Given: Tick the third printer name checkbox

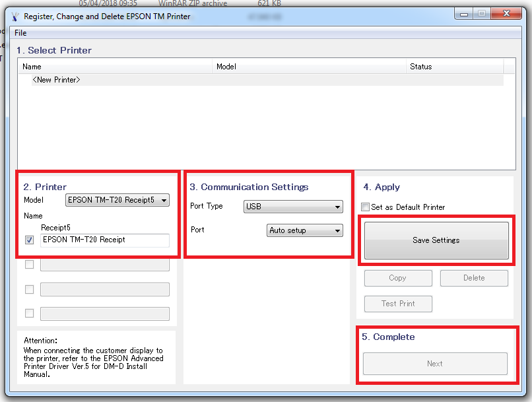Looking at the screenshot, I should pyautogui.click(x=29, y=289).
